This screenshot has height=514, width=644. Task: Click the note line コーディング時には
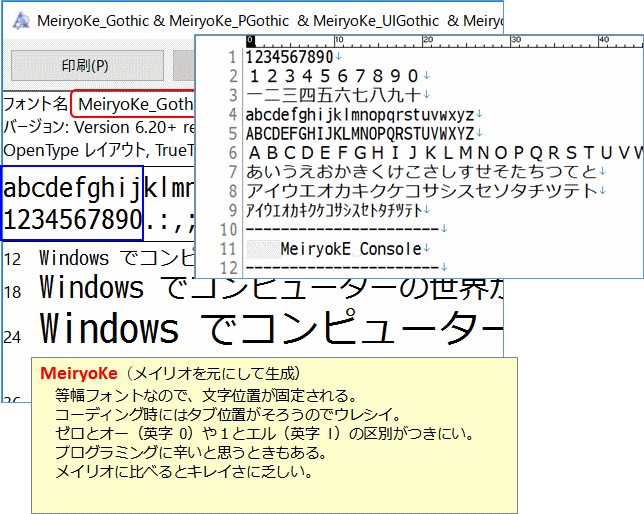click(228, 415)
